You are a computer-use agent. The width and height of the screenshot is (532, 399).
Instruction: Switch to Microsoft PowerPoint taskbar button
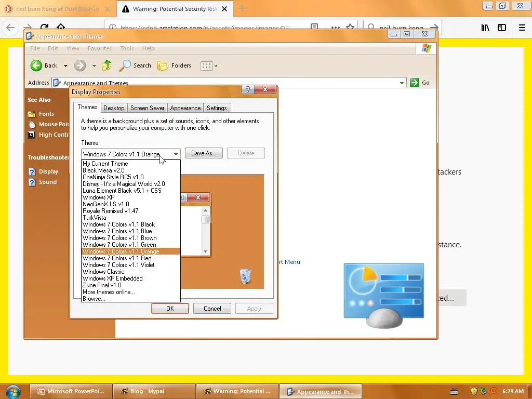tap(71, 391)
